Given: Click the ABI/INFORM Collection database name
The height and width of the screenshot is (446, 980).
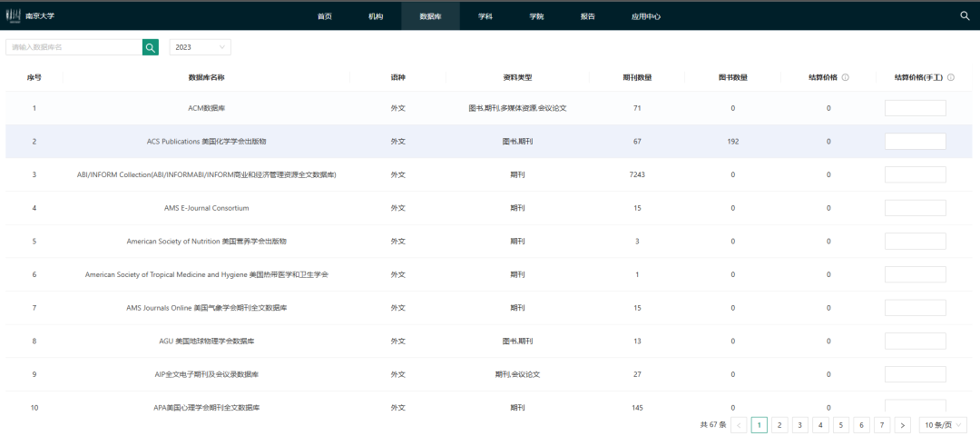Looking at the screenshot, I should point(206,174).
